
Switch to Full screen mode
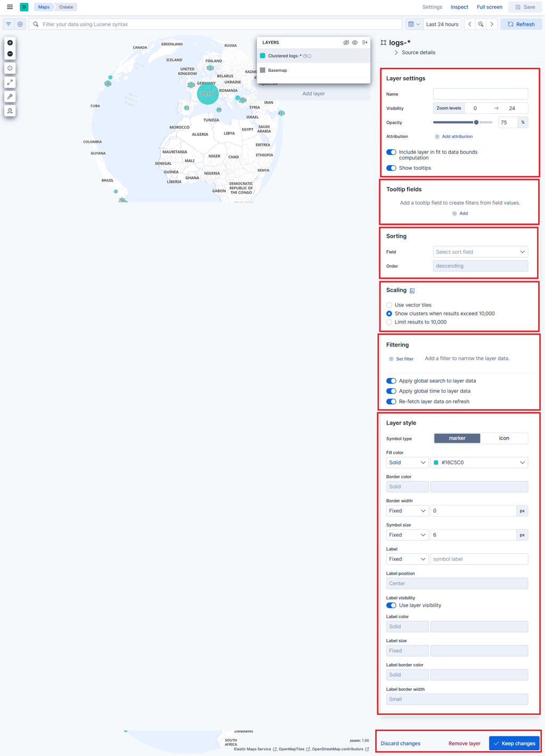point(489,7)
